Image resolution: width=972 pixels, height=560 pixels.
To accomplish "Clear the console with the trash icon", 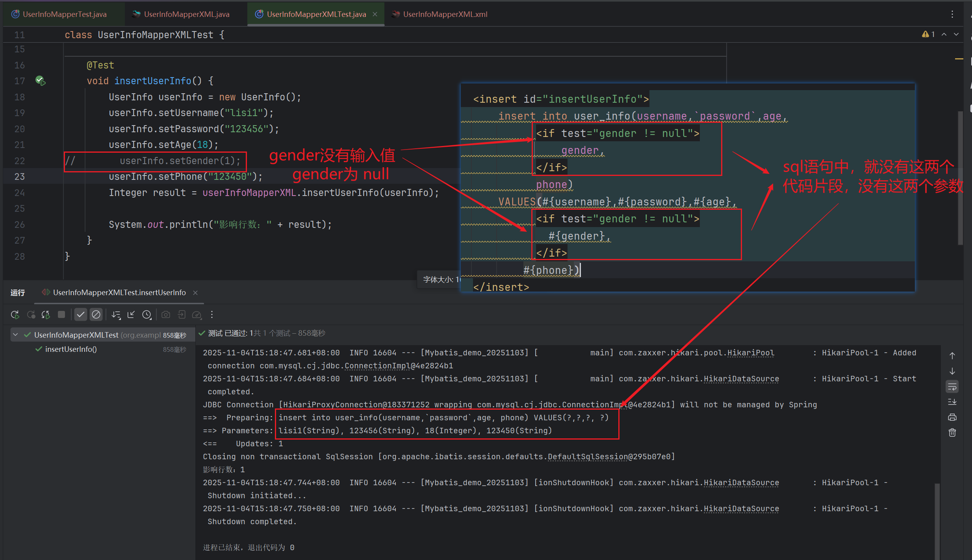I will [x=952, y=433].
